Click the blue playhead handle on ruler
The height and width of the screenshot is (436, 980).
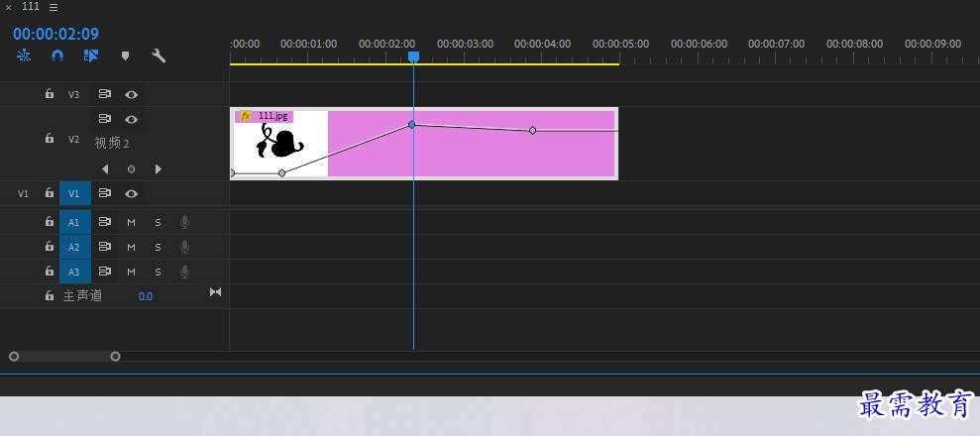tap(413, 57)
